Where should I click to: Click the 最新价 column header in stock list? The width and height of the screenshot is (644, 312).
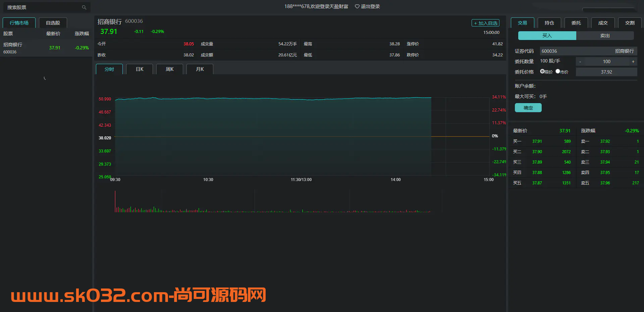(53, 34)
